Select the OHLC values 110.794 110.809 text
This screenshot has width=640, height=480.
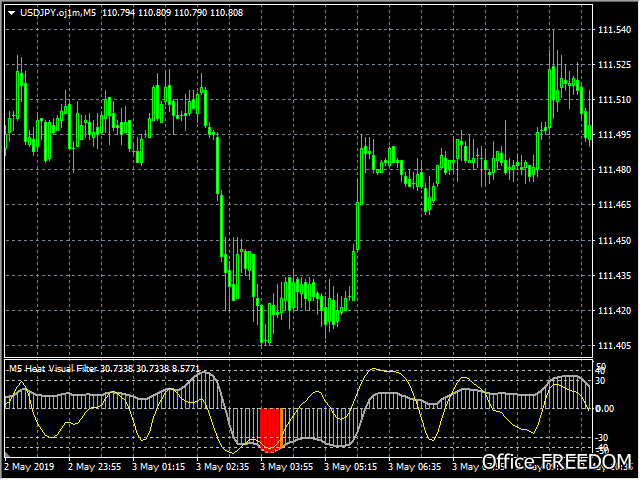pyautogui.click(x=136, y=13)
